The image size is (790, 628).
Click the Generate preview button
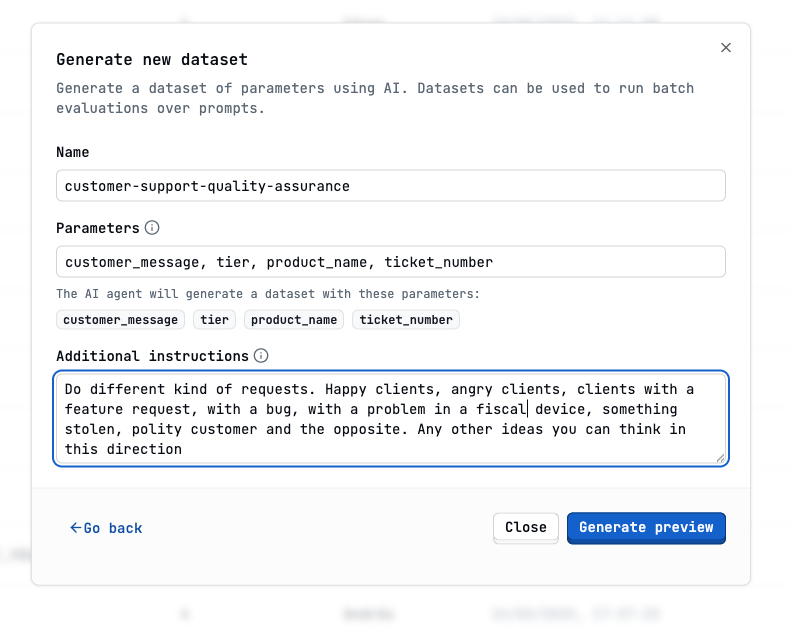click(646, 528)
